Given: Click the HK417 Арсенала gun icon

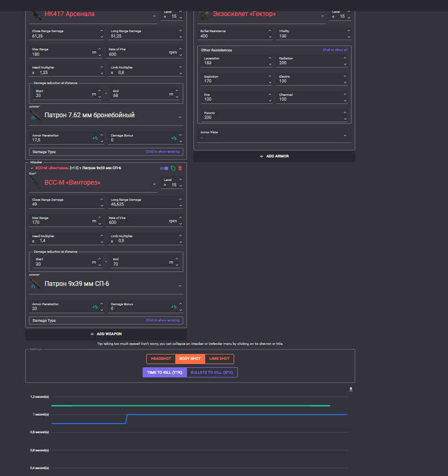Looking at the screenshot, I should pyautogui.click(x=35, y=14).
